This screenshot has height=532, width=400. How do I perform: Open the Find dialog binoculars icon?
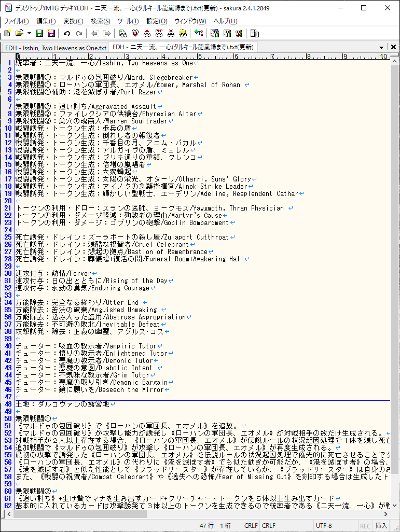click(123, 33)
